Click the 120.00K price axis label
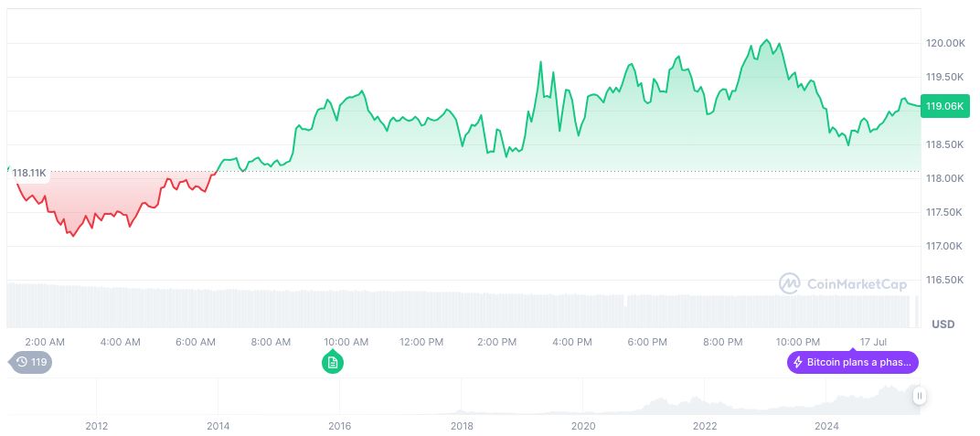This screenshot has height=436, width=980. [x=945, y=43]
